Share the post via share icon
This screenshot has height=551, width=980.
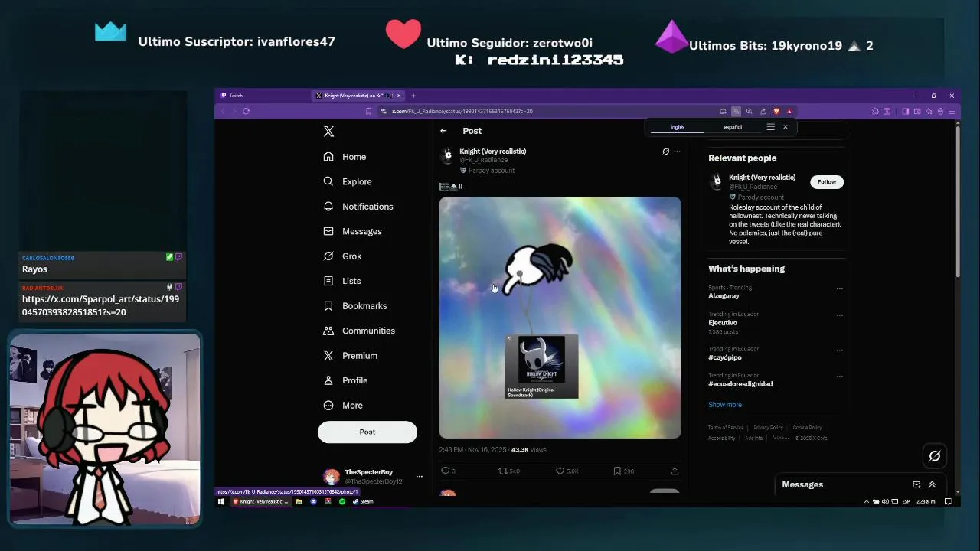(675, 471)
